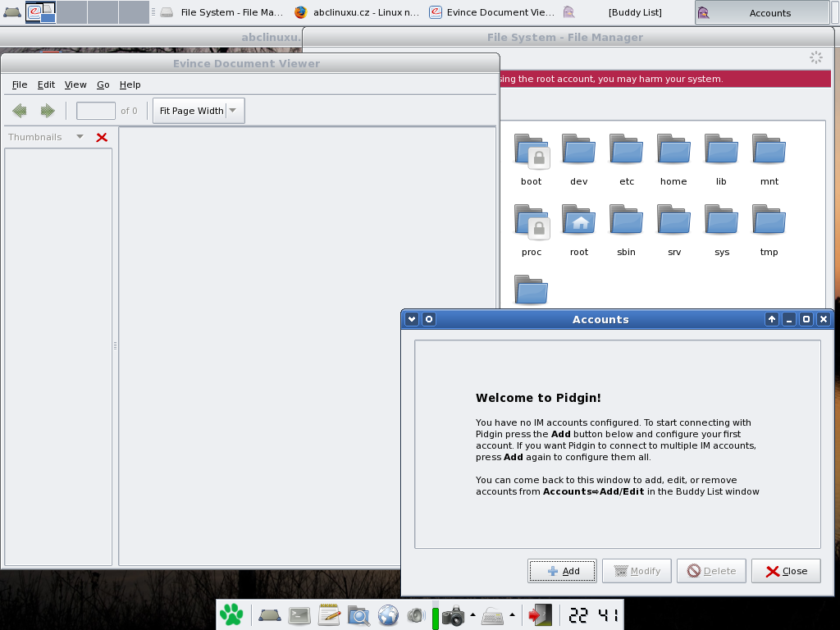Close the Evince Thumbnails sidebar with red X
The height and width of the screenshot is (630, 840).
click(102, 137)
